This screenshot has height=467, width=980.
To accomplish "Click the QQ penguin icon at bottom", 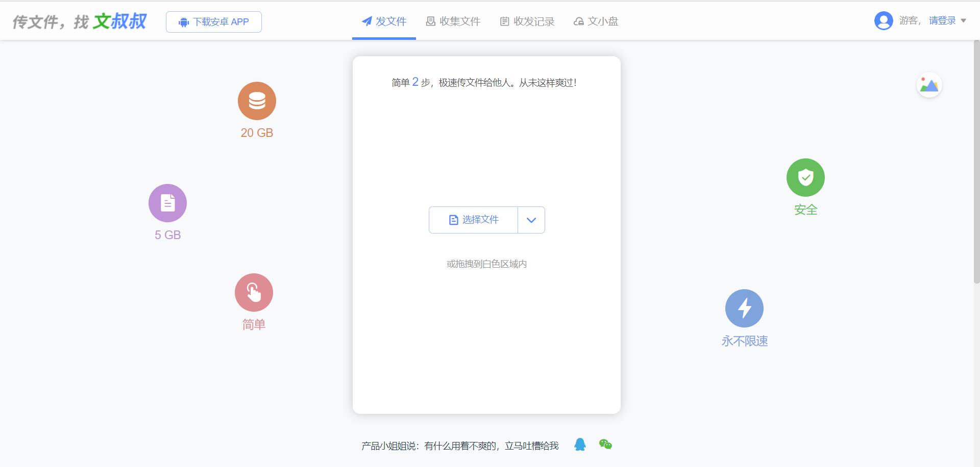I will tap(579, 445).
